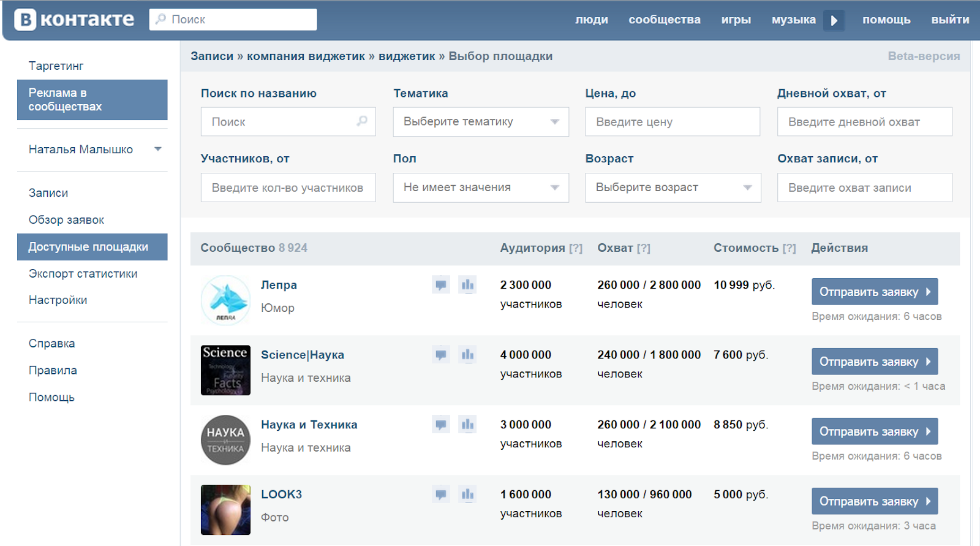Click the Стоимость help question mark
This screenshot has width=980, height=546.
pyautogui.click(x=789, y=248)
